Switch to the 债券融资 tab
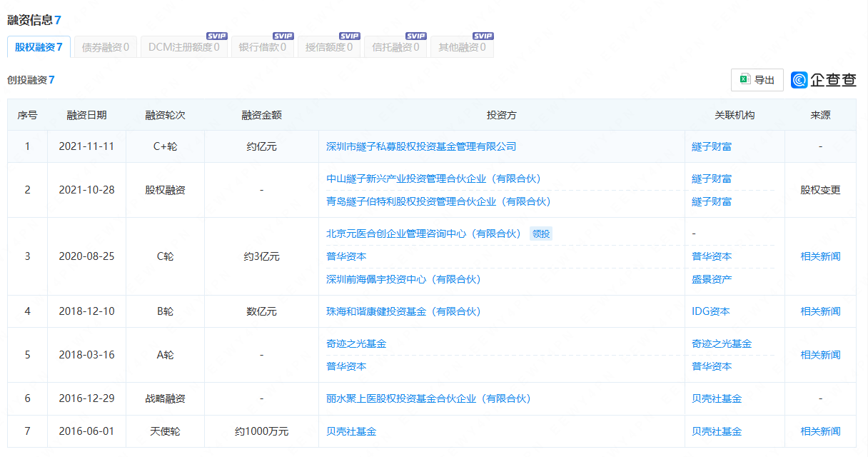Viewport: 868px width, 457px height. point(105,48)
